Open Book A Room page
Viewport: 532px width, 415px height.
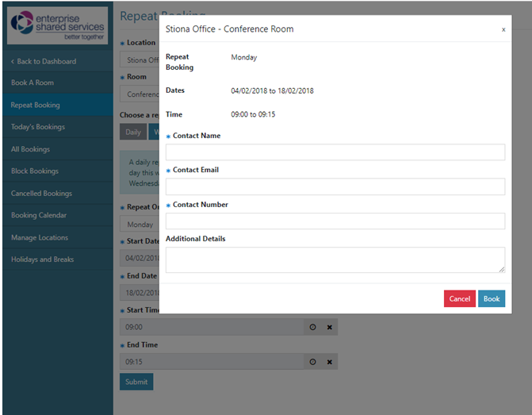(58, 83)
